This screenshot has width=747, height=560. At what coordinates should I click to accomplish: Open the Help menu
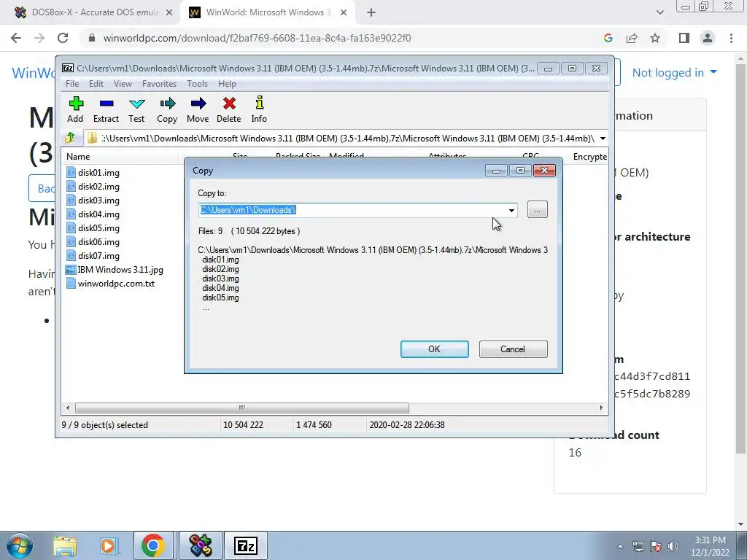(228, 84)
